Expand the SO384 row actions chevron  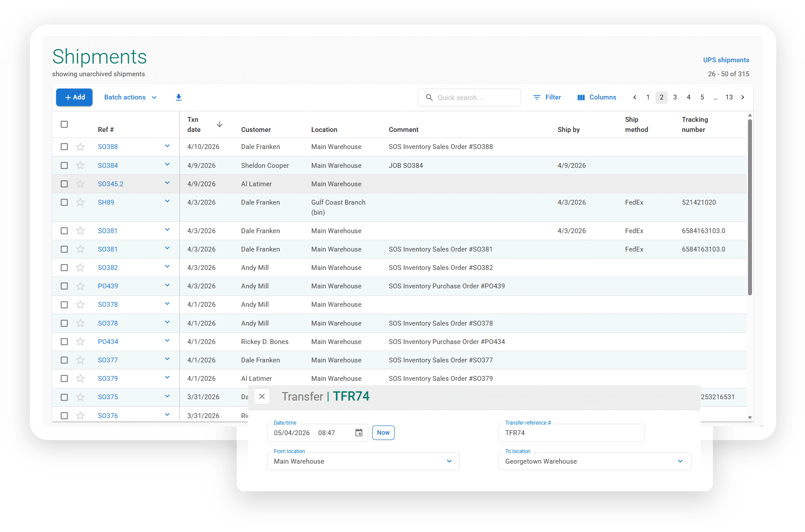(x=167, y=165)
